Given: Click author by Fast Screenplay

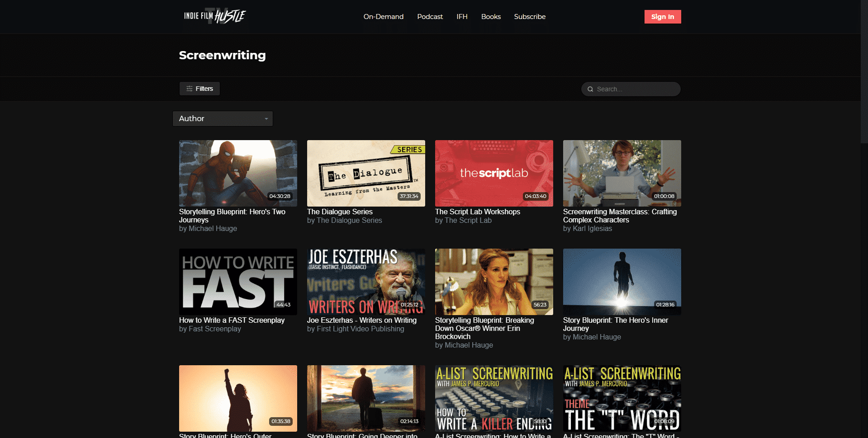Looking at the screenshot, I should [x=210, y=329].
